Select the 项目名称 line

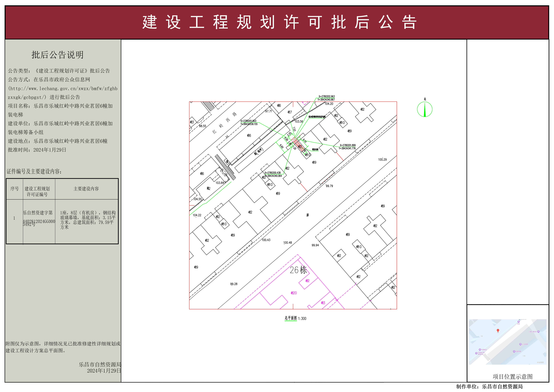[60, 110]
